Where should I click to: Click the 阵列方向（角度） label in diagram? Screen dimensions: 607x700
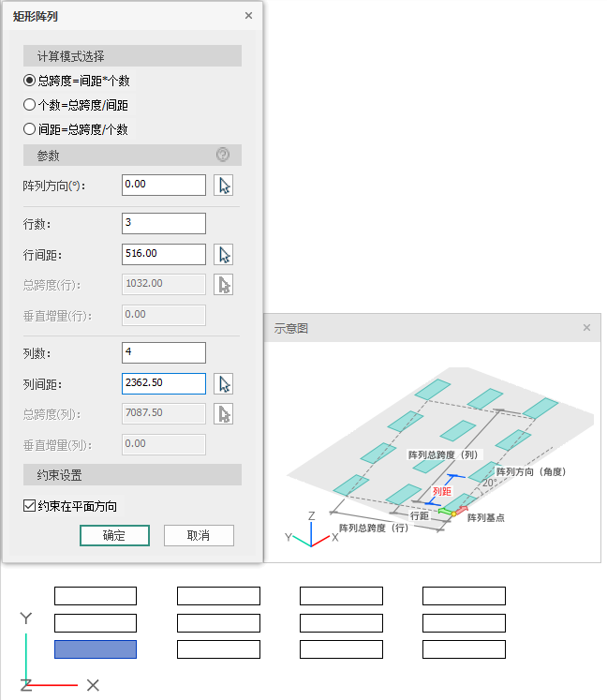(x=531, y=471)
